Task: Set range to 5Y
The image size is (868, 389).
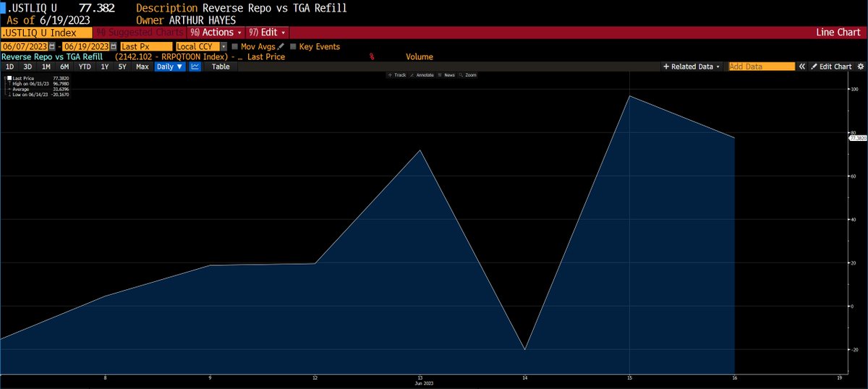Action: coord(122,66)
